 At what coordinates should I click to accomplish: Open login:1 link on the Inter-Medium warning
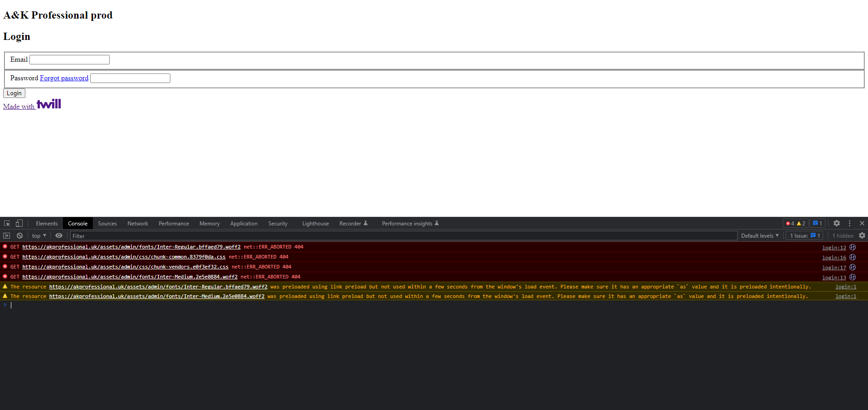846,297
